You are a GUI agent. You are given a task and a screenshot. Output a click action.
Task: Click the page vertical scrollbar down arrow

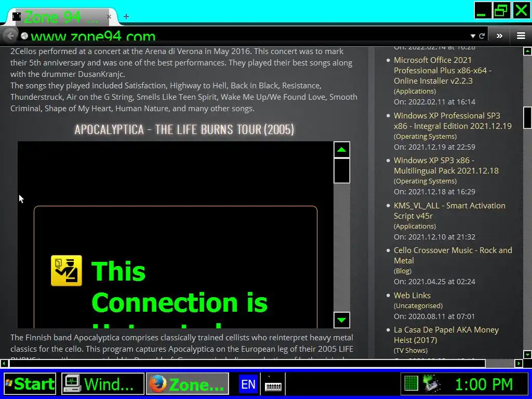527,354
